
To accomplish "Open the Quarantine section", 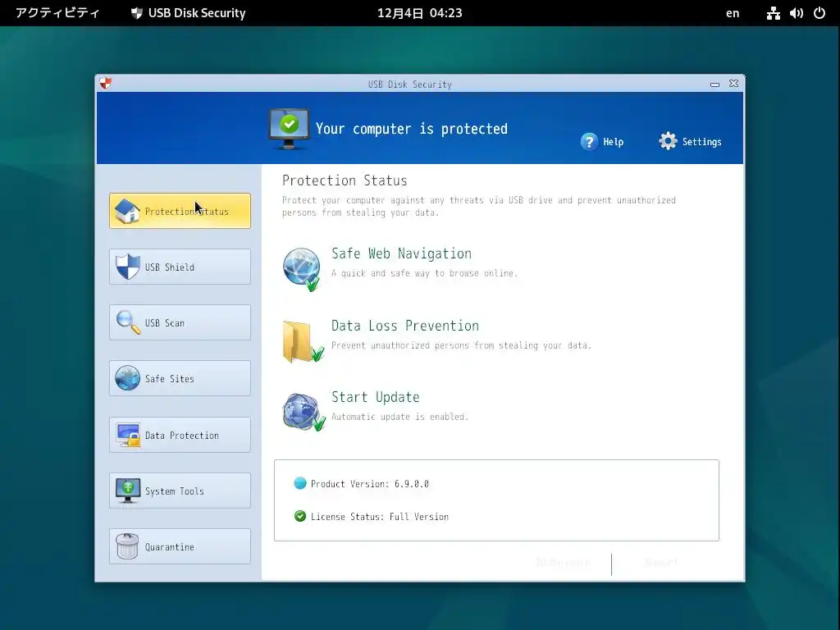I will (180, 546).
